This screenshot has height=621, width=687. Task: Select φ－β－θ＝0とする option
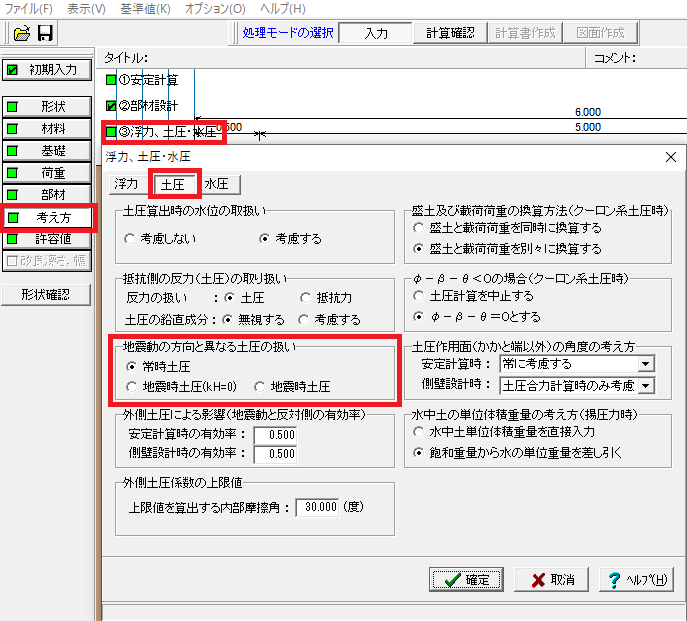477,316
